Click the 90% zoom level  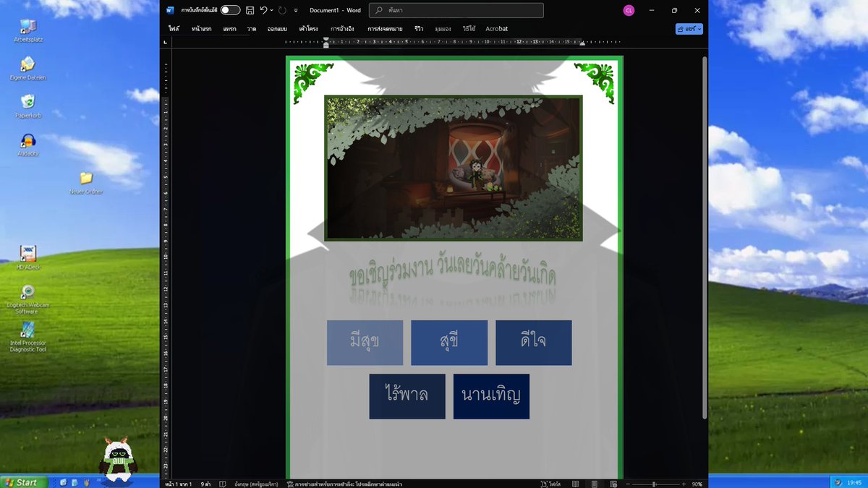[x=697, y=484]
